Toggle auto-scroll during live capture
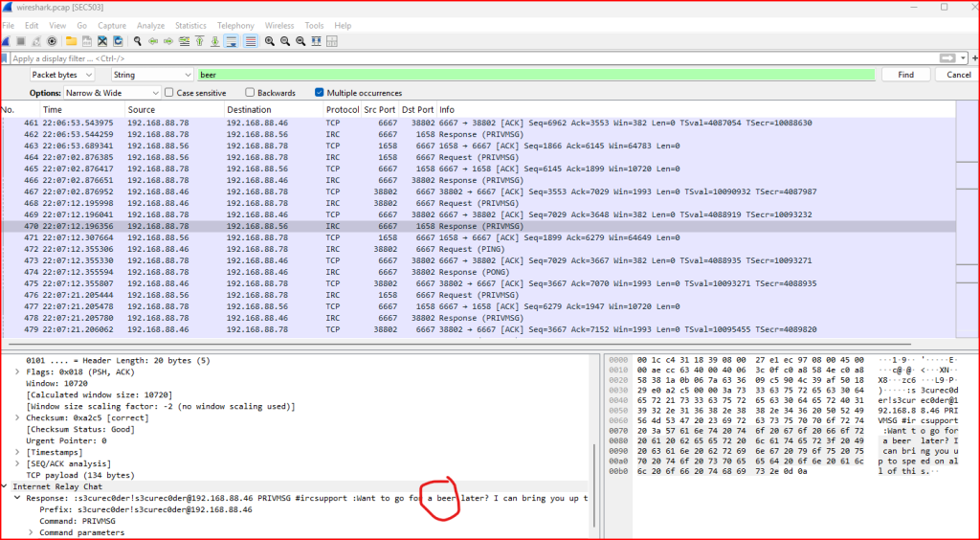The image size is (980, 540). pos(232,41)
